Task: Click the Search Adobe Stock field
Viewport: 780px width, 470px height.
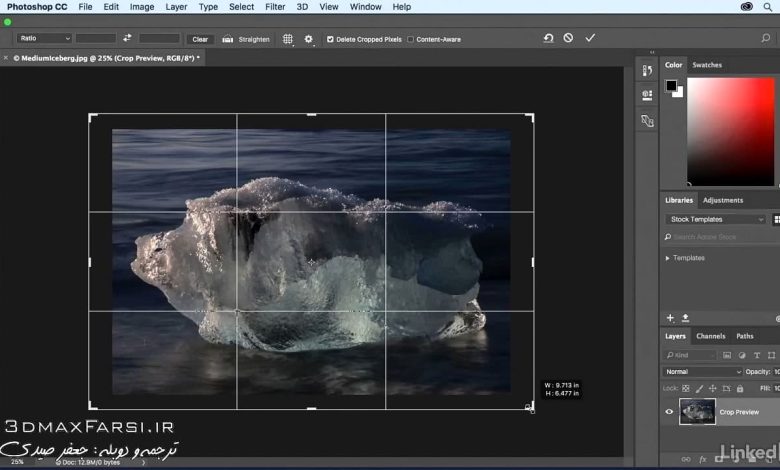Action: point(721,237)
